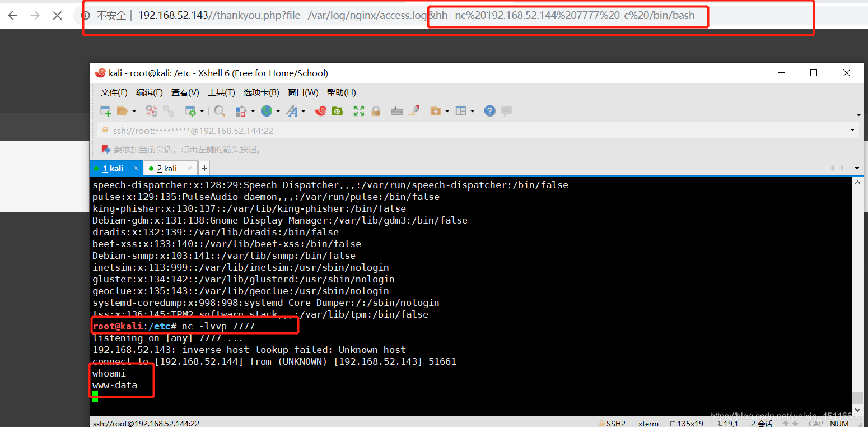Screen dimensions: 868x427
Task: Click the layout panes icon
Action: (461, 111)
